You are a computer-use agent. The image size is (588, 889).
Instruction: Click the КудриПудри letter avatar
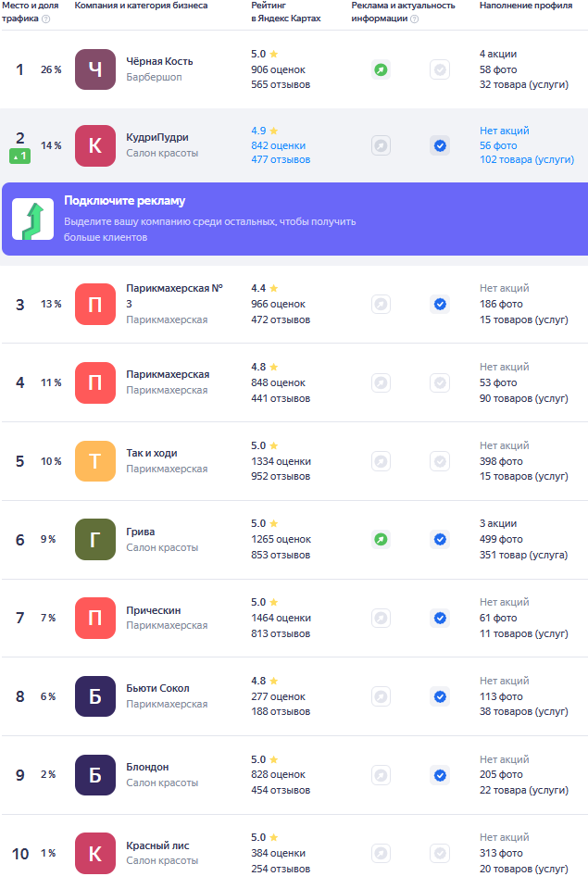95,145
